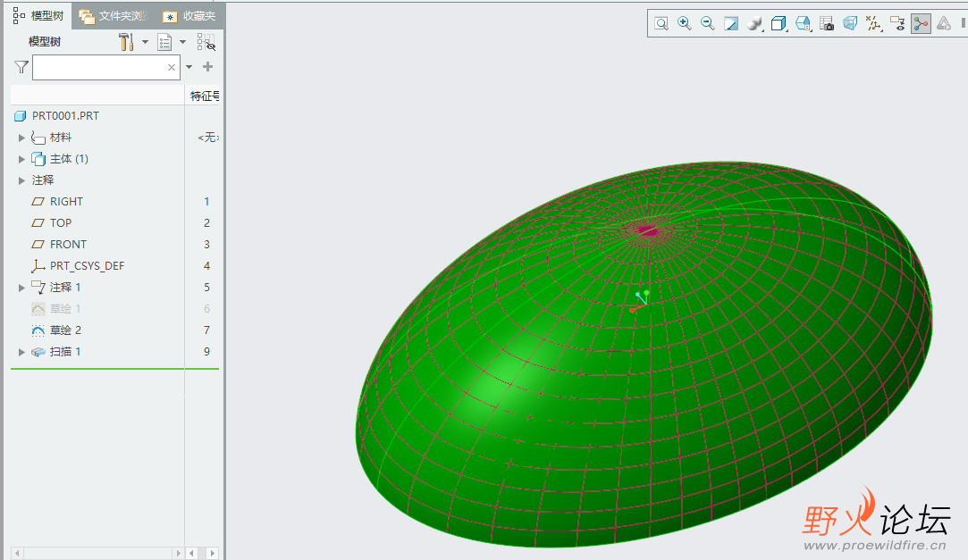968x560 pixels.
Task: Click the <无> material value
Action: (x=208, y=138)
